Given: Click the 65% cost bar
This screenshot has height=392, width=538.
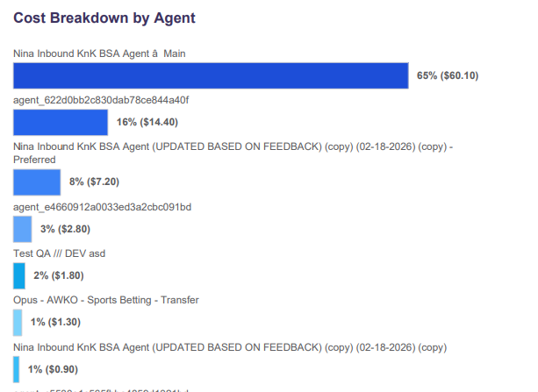Looking at the screenshot, I should pos(211,75).
